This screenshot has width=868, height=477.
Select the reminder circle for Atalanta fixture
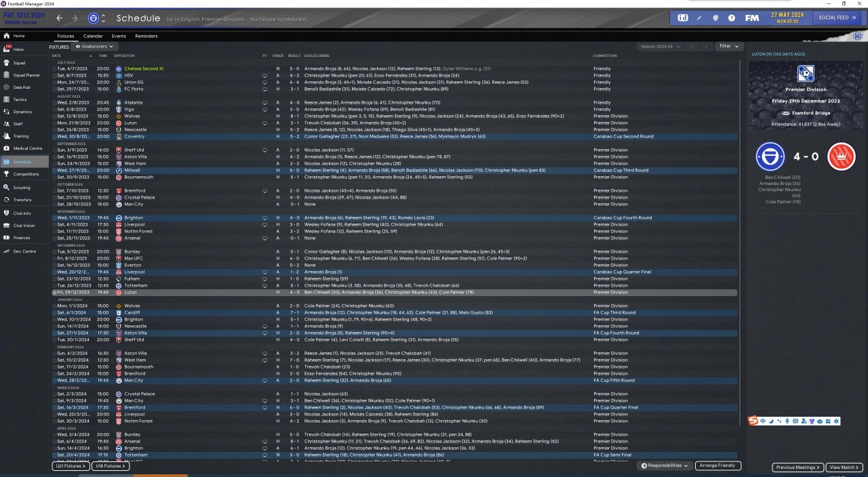[x=54, y=102]
